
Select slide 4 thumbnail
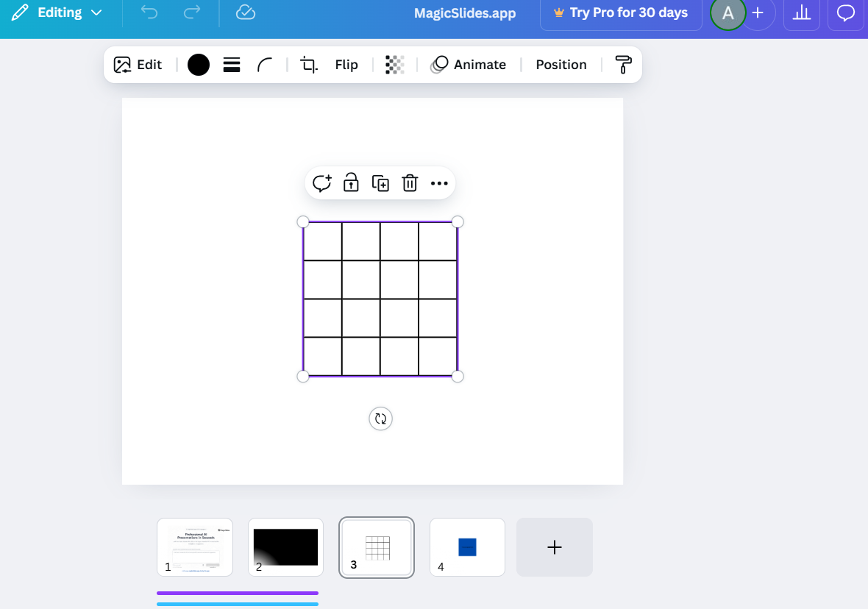[467, 547]
